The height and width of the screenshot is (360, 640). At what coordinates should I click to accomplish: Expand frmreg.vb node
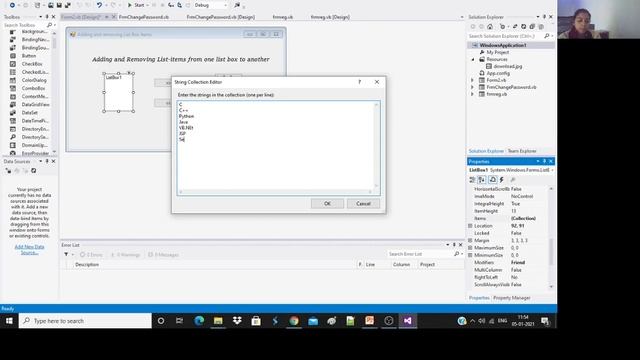[x=473, y=94]
